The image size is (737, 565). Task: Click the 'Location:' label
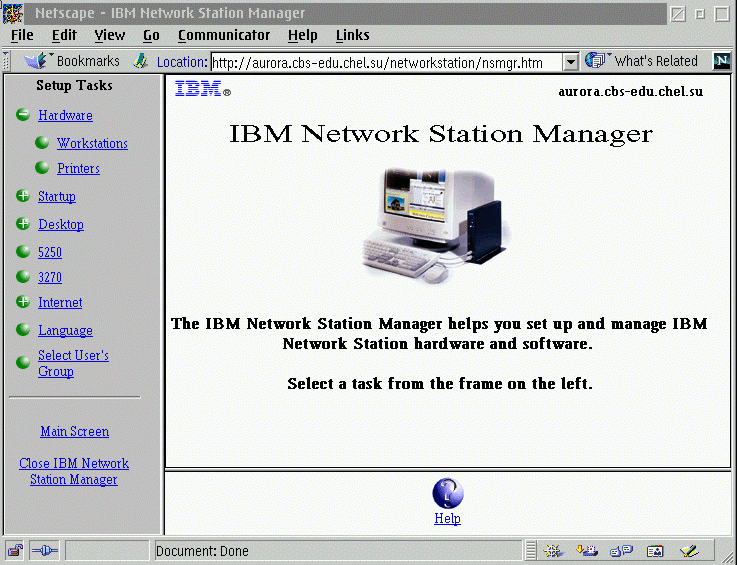coord(182,62)
